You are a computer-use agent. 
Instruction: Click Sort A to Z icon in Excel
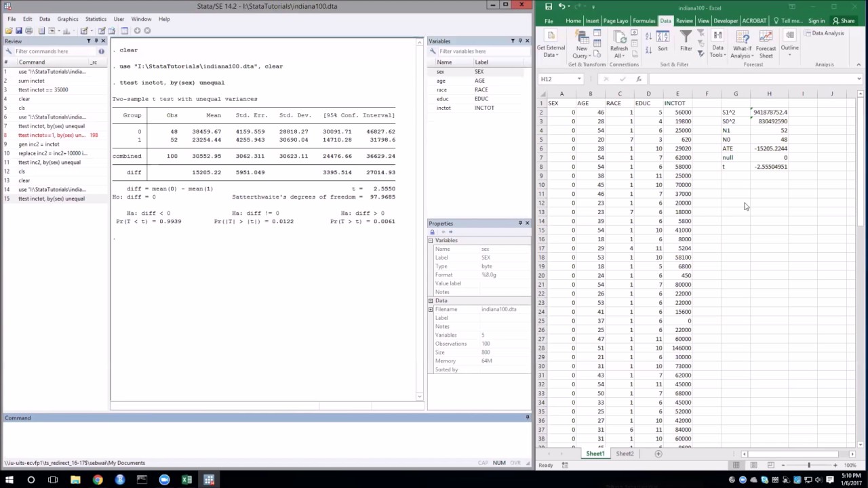648,36
